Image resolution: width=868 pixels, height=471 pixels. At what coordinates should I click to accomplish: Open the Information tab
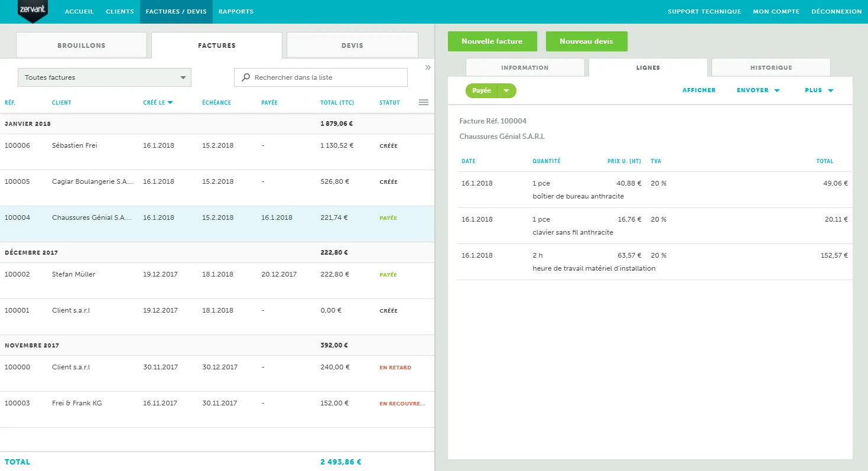[x=525, y=68]
